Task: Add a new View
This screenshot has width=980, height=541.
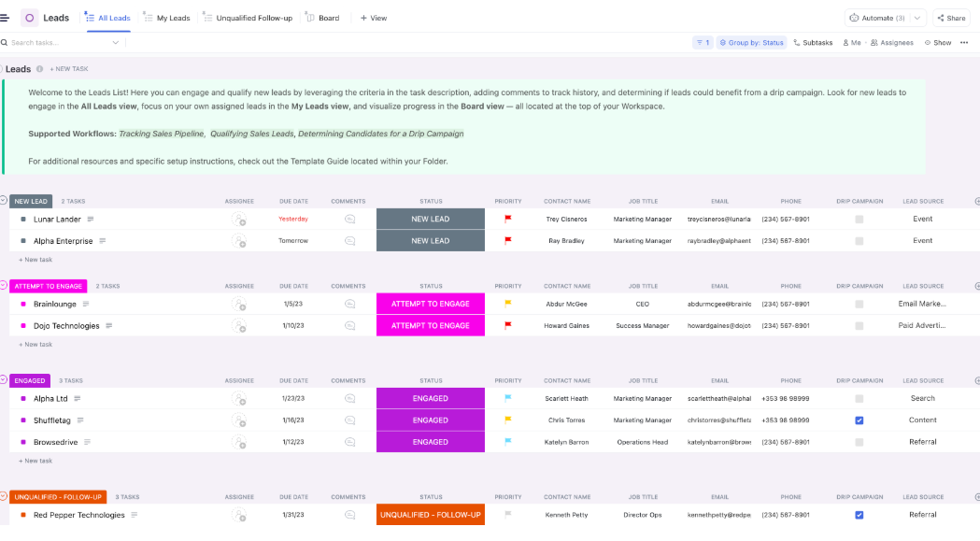Action: (x=374, y=18)
